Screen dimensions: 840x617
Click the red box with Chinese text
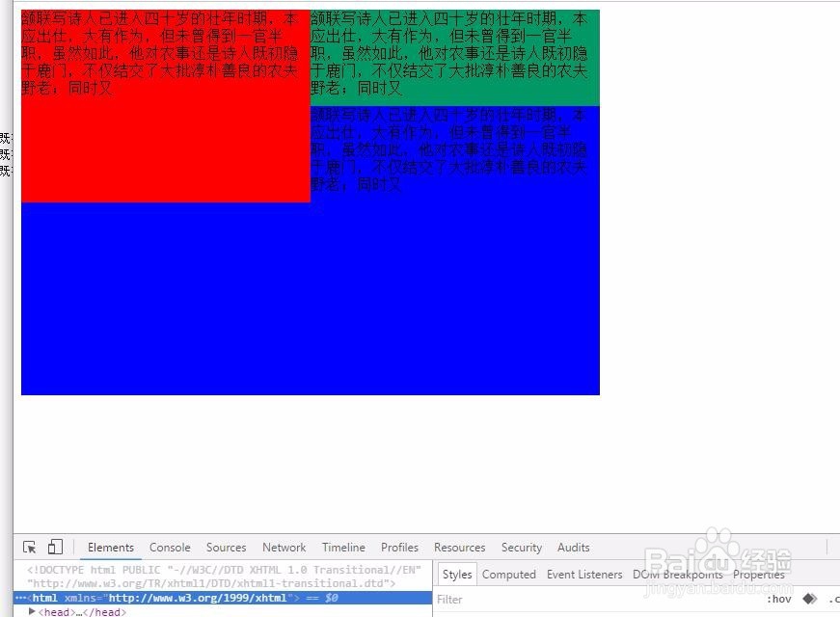[x=166, y=106]
